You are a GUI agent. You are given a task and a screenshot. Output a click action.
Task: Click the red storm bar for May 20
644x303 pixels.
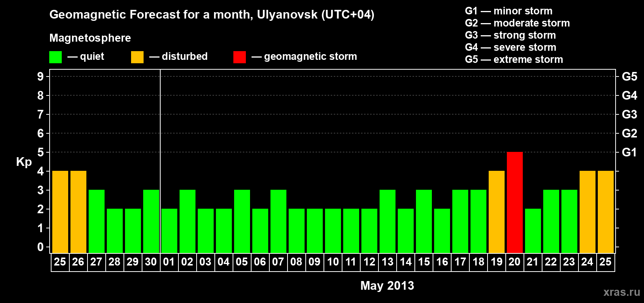514,202
